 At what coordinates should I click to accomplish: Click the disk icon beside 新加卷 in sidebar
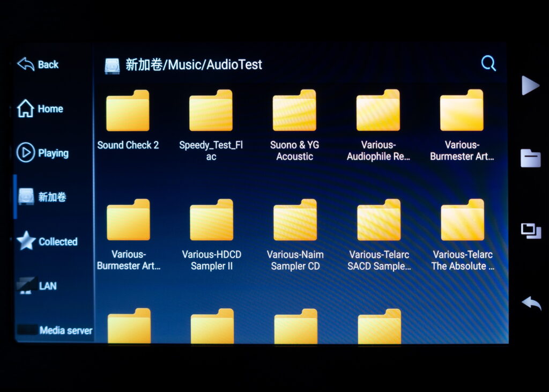pos(26,196)
